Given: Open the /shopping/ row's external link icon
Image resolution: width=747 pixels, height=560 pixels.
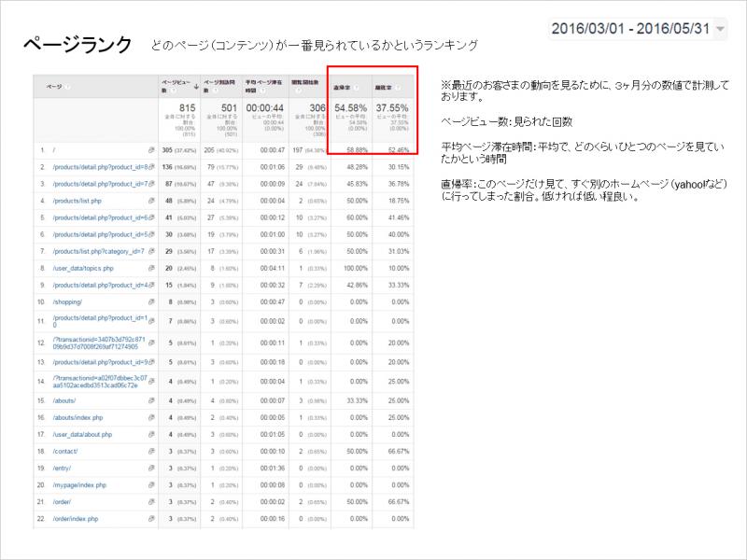Looking at the screenshot, I should pyautogui.click(x=151, y=301).
